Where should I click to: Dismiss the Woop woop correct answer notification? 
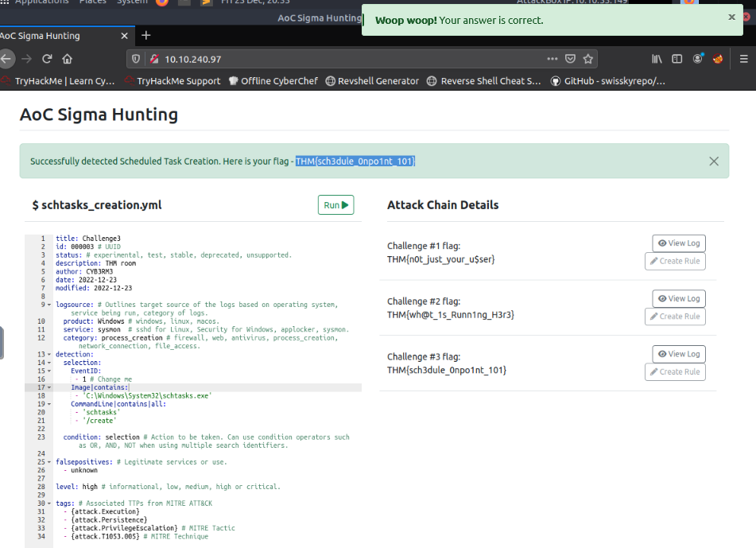(x=731, y=17)
